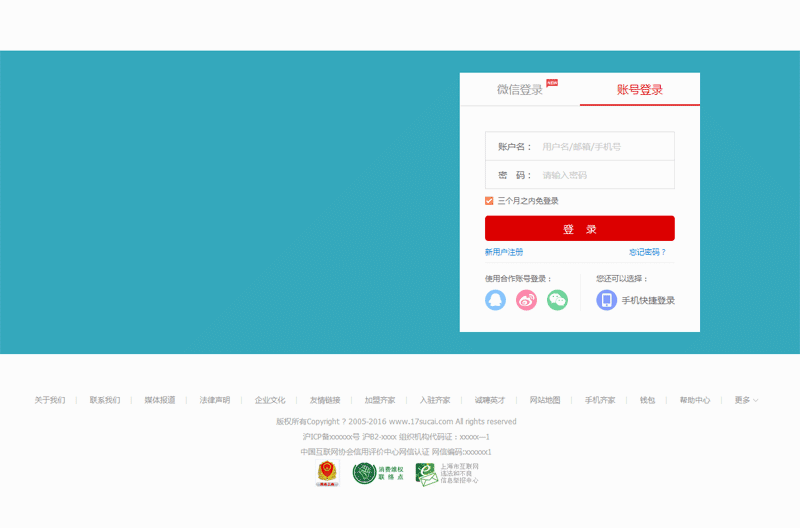Image resolution: width=800 pixels, height=528 pixels.
Task: Open the 新用户注册 link
Action: tap(504, 252)
